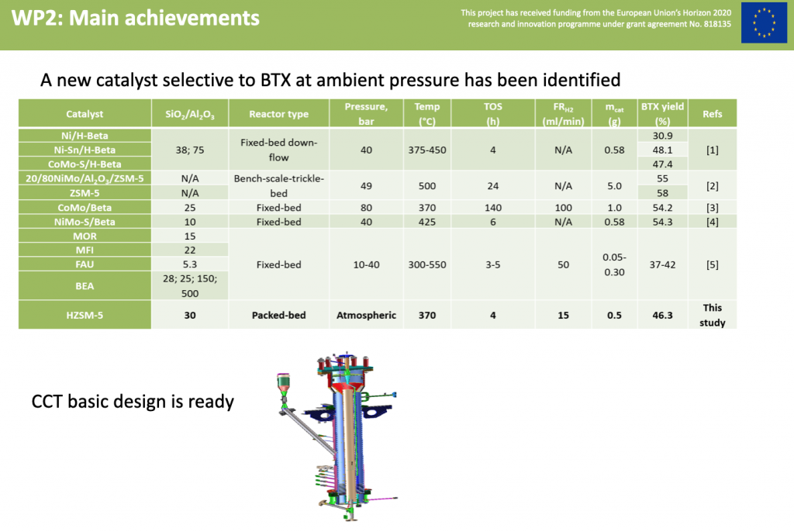Click the '54.2' BTX yield cell
This screenshot has width=794, height=532.
pyautogui.click(x=662, y=207)
